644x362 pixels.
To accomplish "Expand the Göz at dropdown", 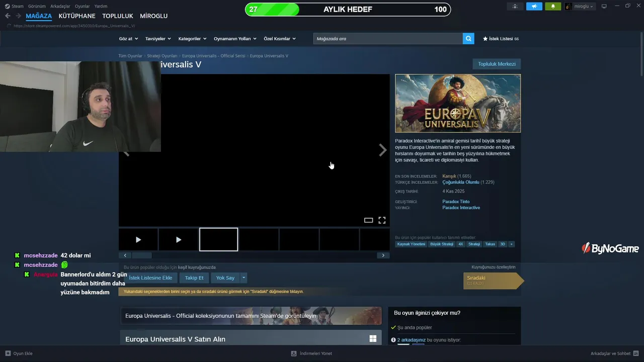I will [x=128, y=39].
